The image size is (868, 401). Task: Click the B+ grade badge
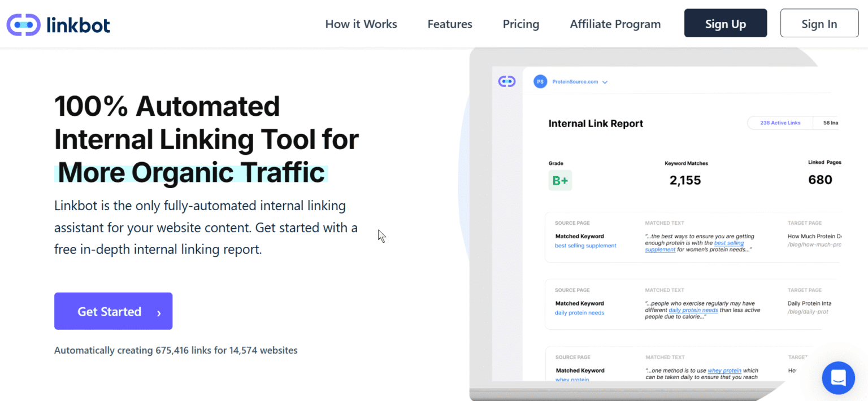coord(559,180)
